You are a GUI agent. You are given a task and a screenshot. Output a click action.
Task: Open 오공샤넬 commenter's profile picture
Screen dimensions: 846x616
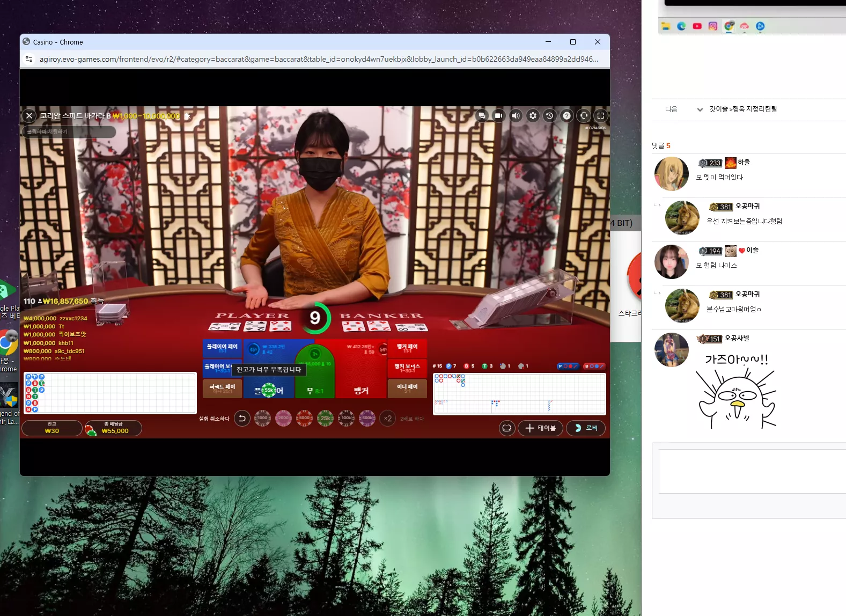click(x=672, y=350)
